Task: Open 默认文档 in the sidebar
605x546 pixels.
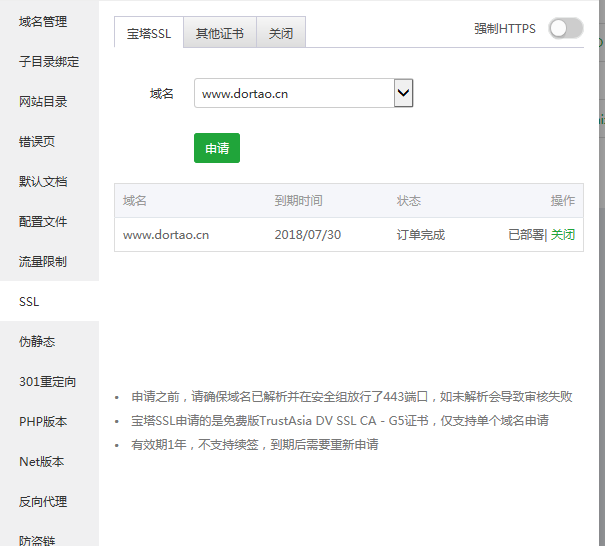Action: click(43, 182)
